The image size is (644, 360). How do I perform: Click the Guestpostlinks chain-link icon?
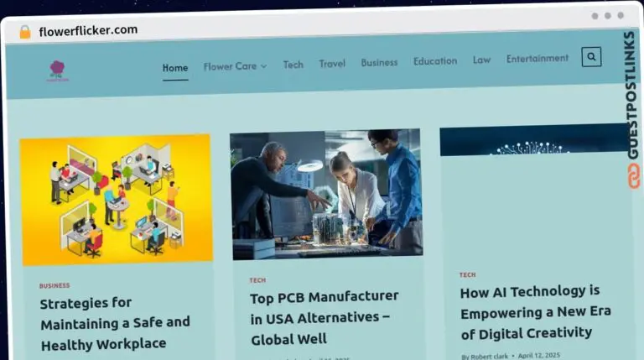634,176
